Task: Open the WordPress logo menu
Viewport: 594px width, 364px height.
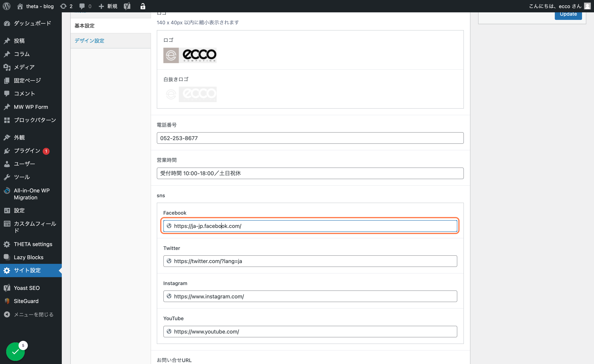Action: pyautogui.click(x=7, y=6)
